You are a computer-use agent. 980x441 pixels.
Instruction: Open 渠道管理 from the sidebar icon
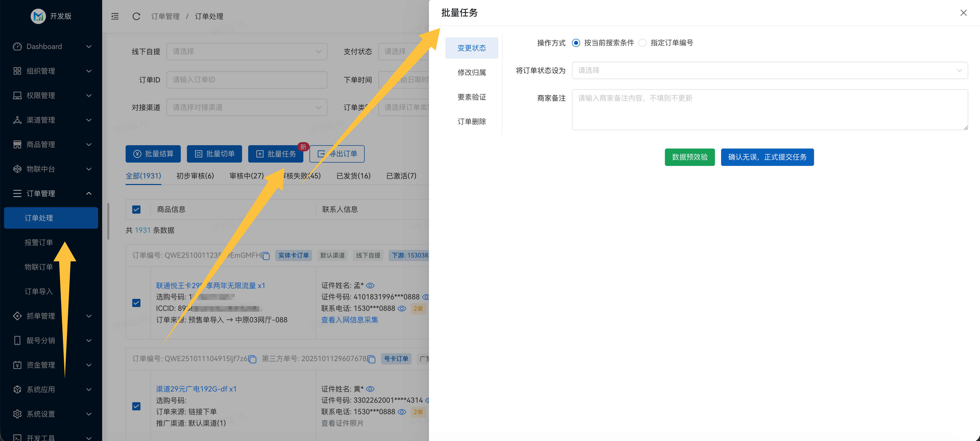[x=17, y=120]
